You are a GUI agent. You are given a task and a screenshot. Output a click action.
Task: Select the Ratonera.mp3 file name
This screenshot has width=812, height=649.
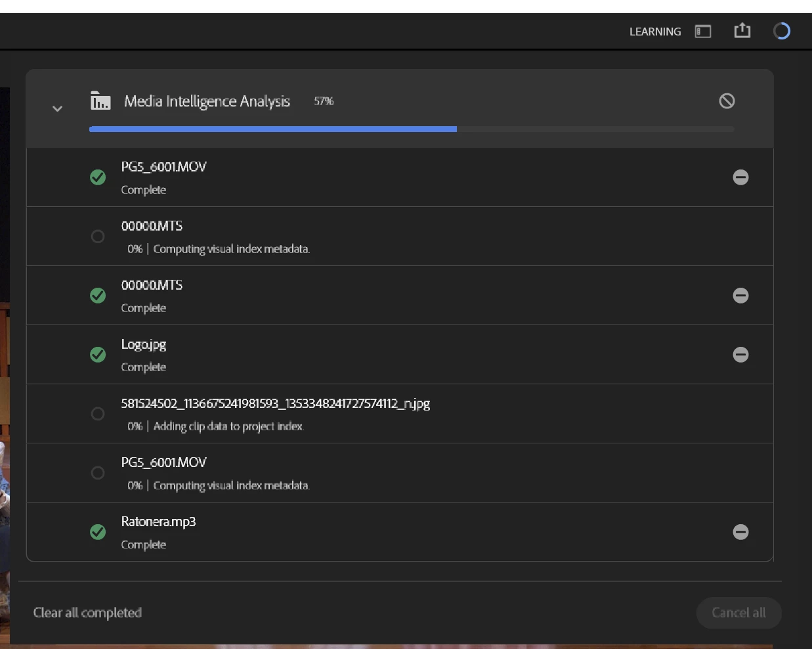click(158, 522)
